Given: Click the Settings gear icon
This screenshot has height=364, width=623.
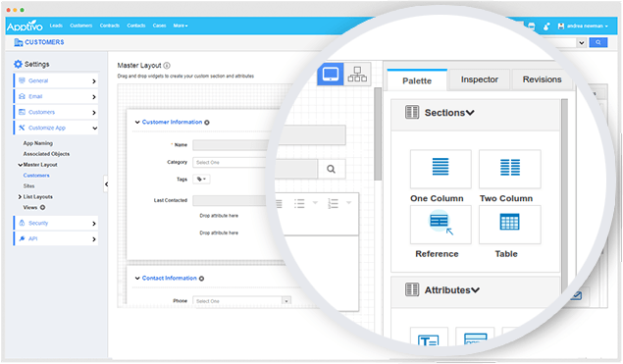Looking at the screenshot, I should [18, 64].
